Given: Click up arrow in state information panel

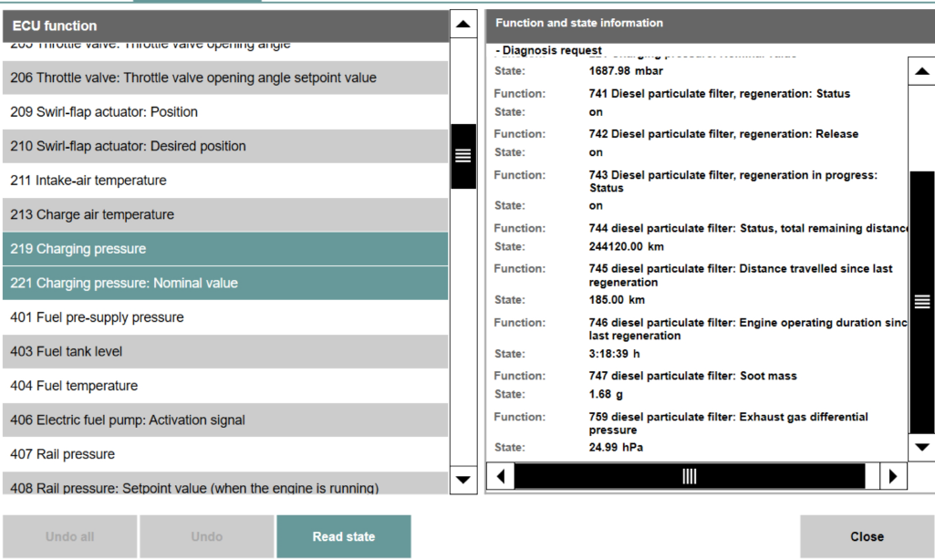Looking at the screenshot, I should click(921, 71).
